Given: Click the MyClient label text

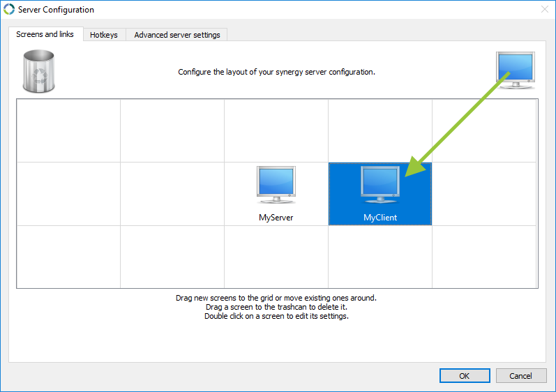Looking at the screenshot, I should tap(380, 218).
